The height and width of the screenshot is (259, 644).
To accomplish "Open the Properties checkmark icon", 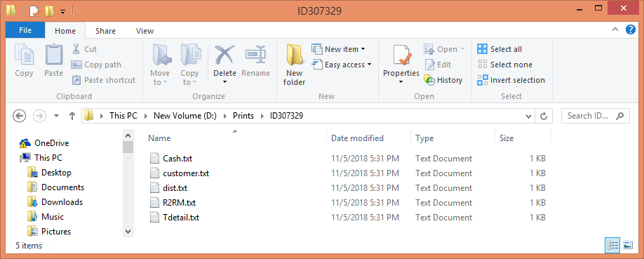I will click(401, 55).
